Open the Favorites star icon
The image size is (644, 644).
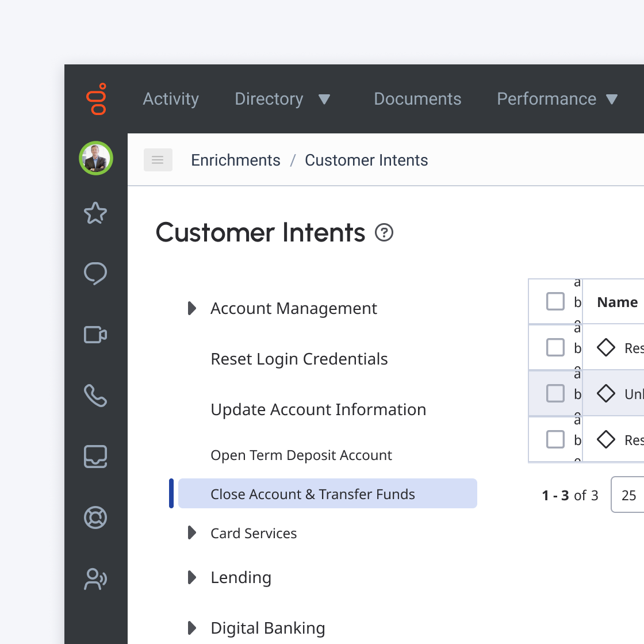pyautogui.click(x=95, y=213)
